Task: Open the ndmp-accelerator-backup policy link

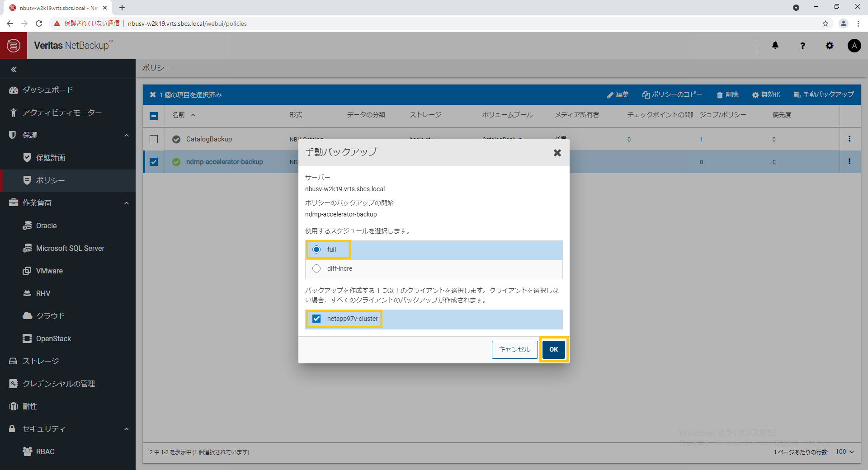Action: click(224, 162)
